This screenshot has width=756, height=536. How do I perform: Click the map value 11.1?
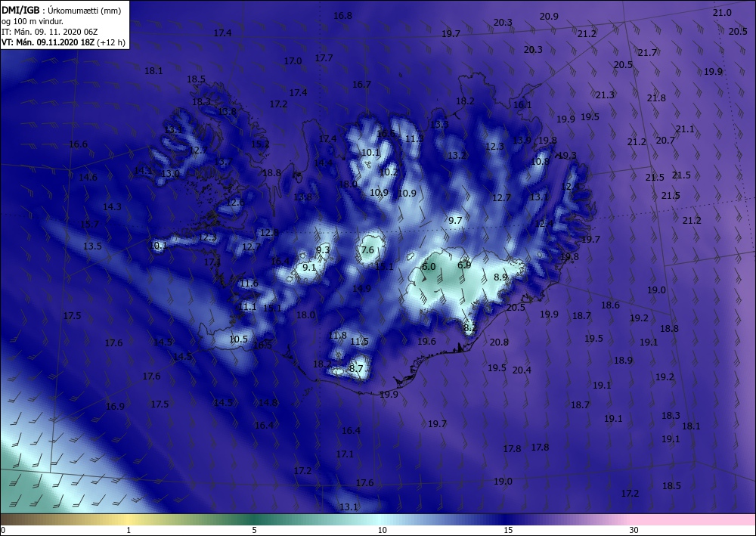click(x=247, y=307)
